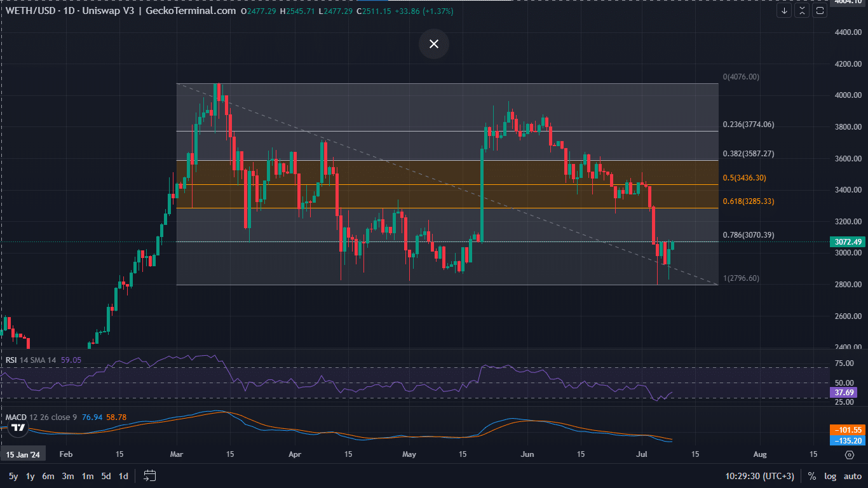Viewport: 868px width, 488px height.
Task: Click the collapse pane chevrons icon
Action: point(802,11)
